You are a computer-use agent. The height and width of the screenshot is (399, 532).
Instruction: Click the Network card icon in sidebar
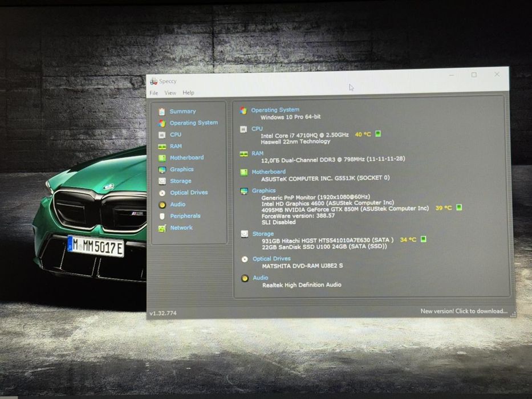tap(162, 228)
